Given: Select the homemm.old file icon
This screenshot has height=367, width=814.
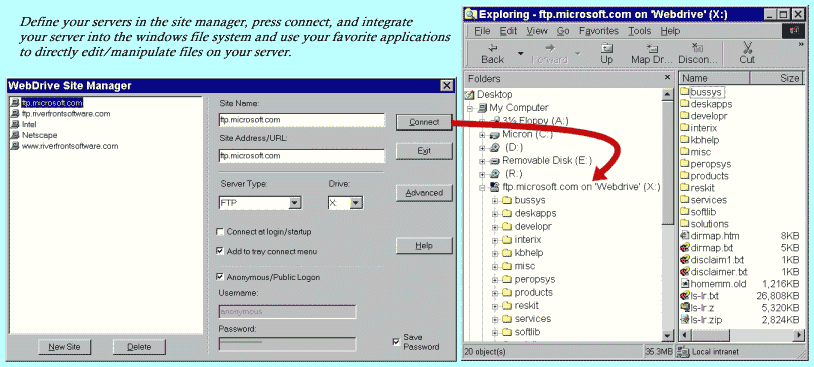Looking at the screenshot, I should [684, 283].
